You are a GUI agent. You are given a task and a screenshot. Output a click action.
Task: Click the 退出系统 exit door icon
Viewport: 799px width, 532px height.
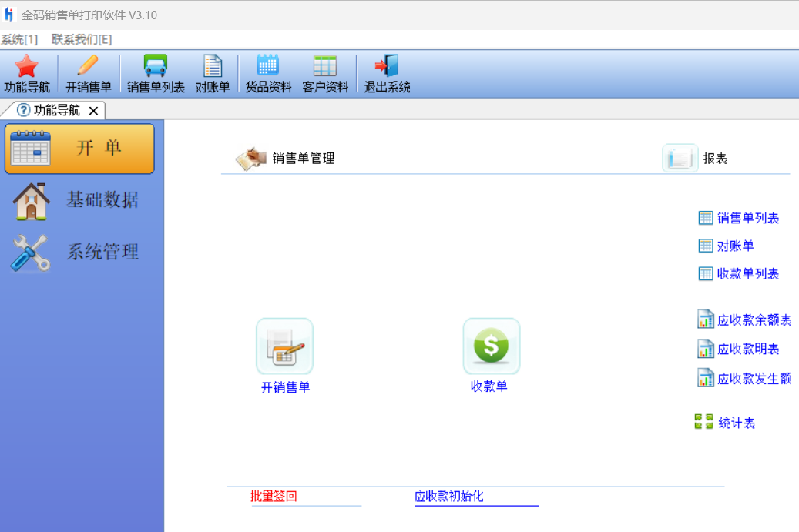[x=387, y=67]
